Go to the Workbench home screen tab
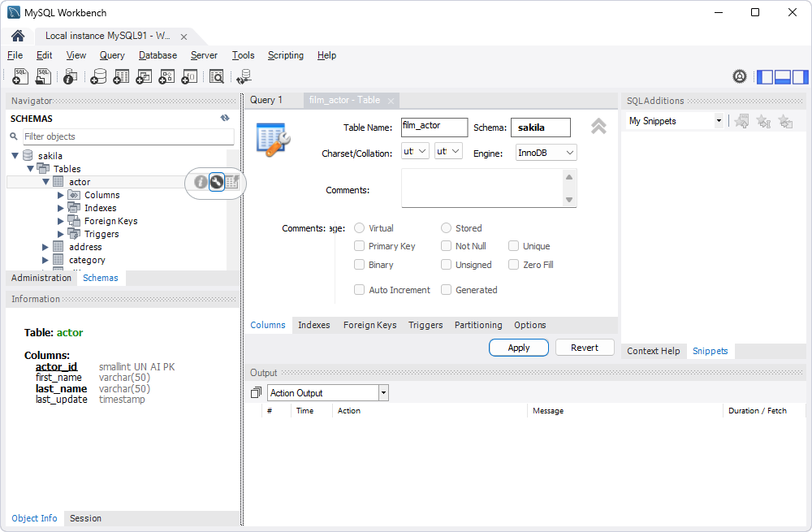The image size is (812, 532). 18,36
